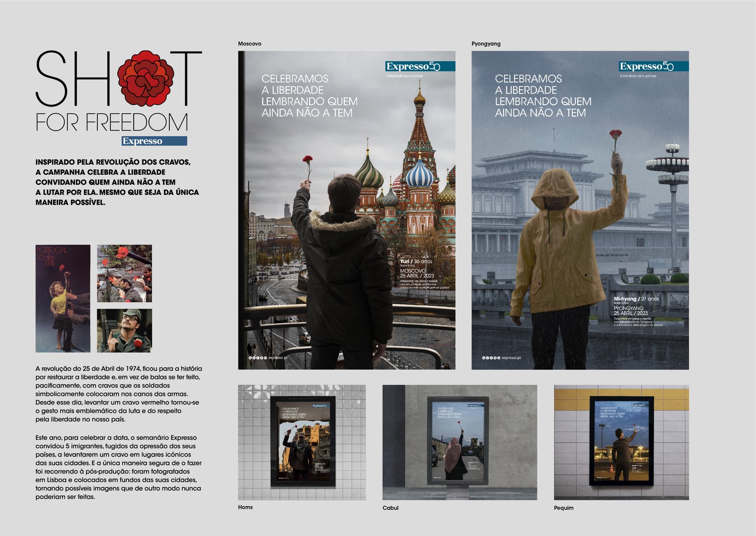Click the Pyongyang label above the second poster
This screenshot has width=756, height=536.
point(486,44)
